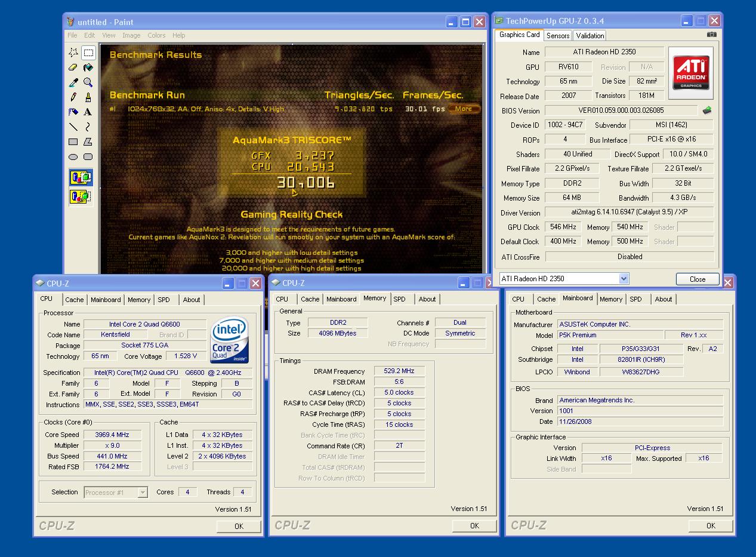The height and width of the screenshot is (557, 756).
Task: Open Memory tab in right CPU-Z window
Action: [611, 299]
